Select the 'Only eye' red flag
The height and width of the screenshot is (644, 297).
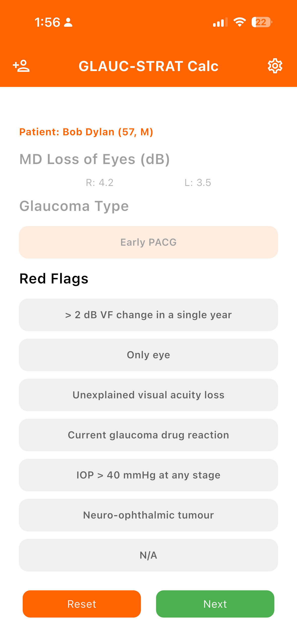click(x=148, y=355)
